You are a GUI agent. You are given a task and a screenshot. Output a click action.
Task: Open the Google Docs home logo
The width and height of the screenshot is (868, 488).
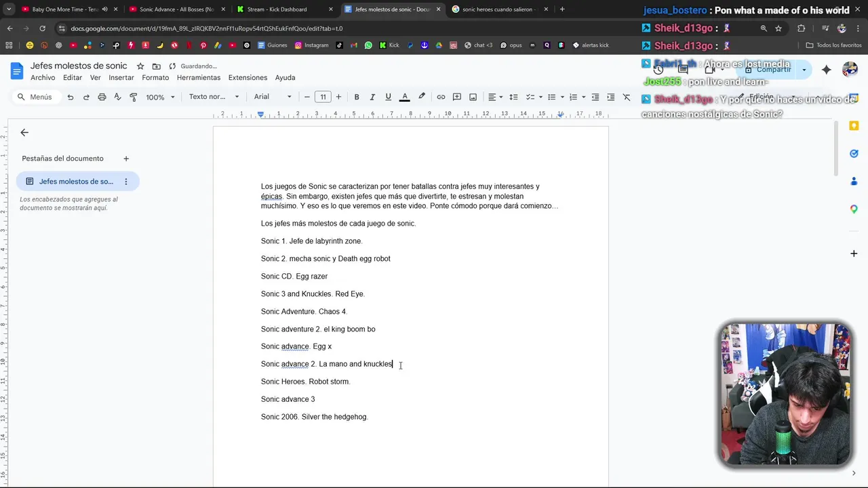(17, 70)
